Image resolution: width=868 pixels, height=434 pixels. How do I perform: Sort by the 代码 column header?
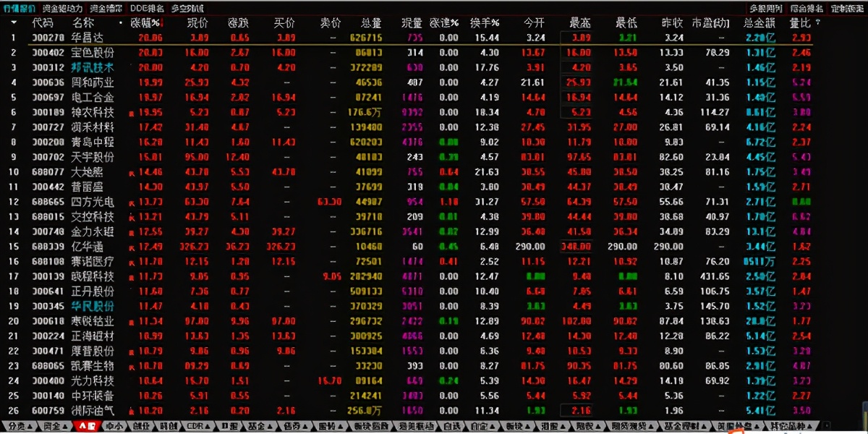point(43,22)
